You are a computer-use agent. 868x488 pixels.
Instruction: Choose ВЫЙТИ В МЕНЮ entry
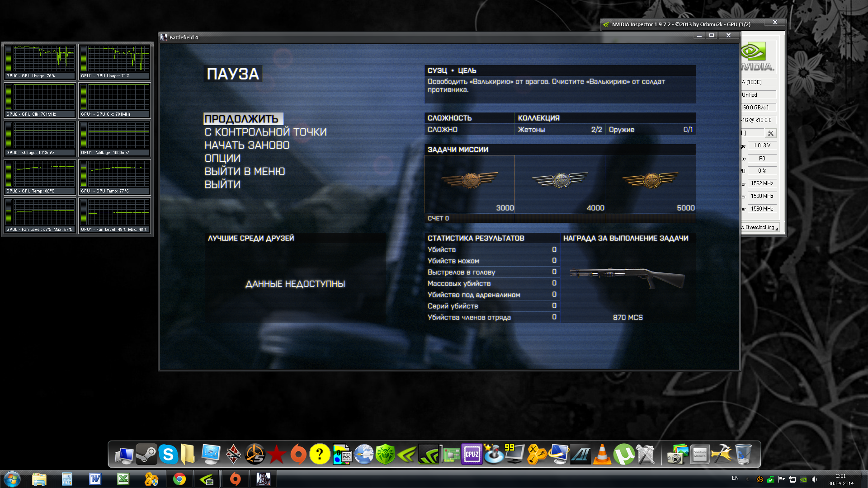click(245, 171)
